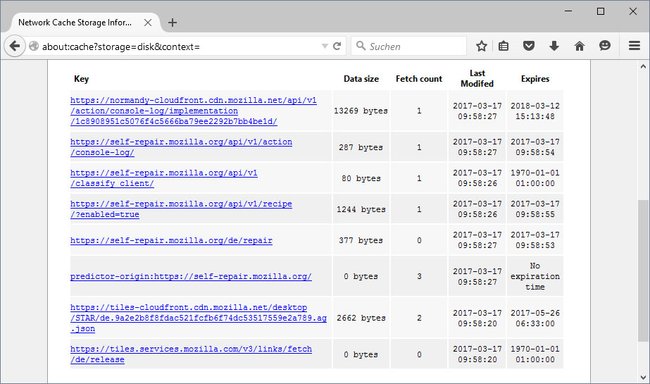Open the self-repair.mozilla.org/de/repair link
The height and width of the screenshot is (384, 650).
(171, 240)
